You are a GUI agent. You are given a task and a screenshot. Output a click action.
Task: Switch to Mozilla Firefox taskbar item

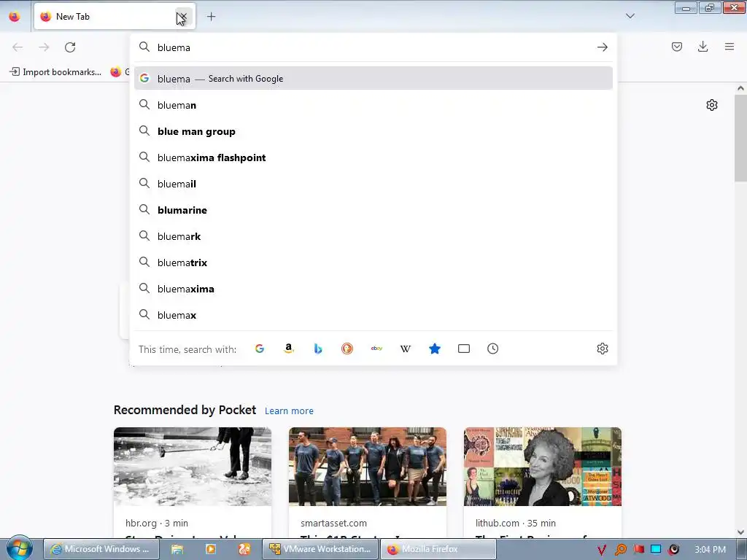point(438,549)
